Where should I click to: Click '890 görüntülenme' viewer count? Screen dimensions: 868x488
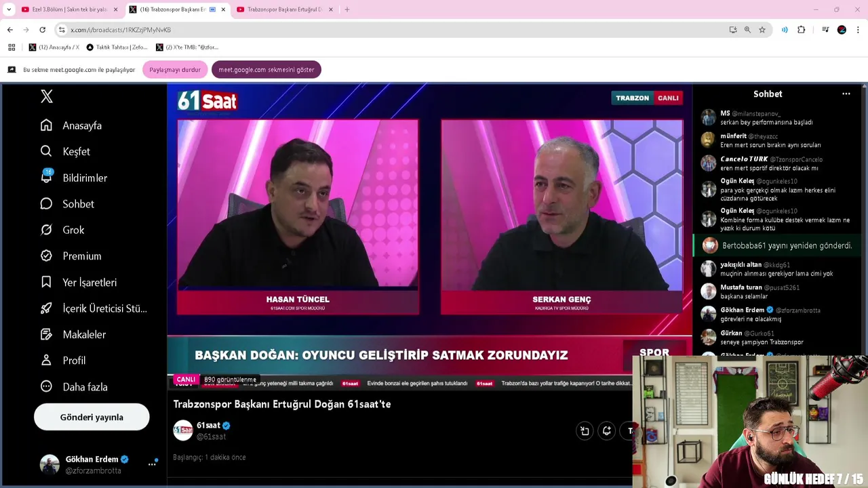pos(230,380)
